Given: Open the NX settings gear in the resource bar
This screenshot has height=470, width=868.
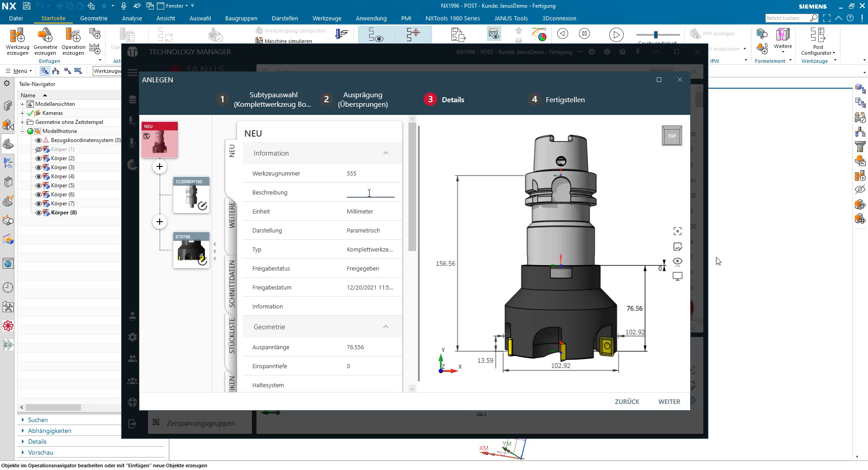Looking at the screenshot, I should (7, 83).
